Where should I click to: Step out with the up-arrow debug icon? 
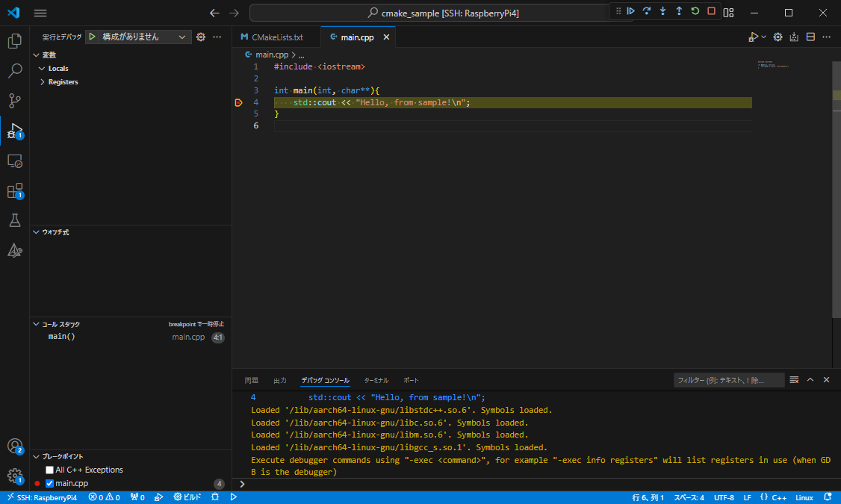679,11
